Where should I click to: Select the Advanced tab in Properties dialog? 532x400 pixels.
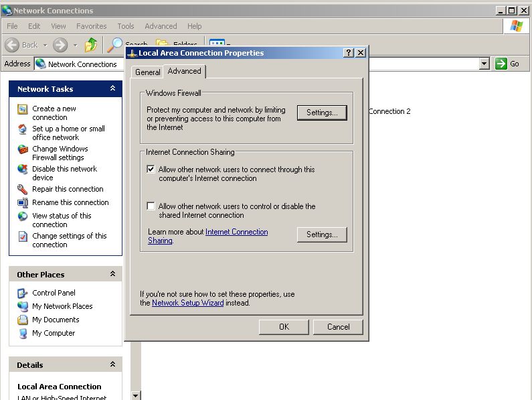[184, 71]
